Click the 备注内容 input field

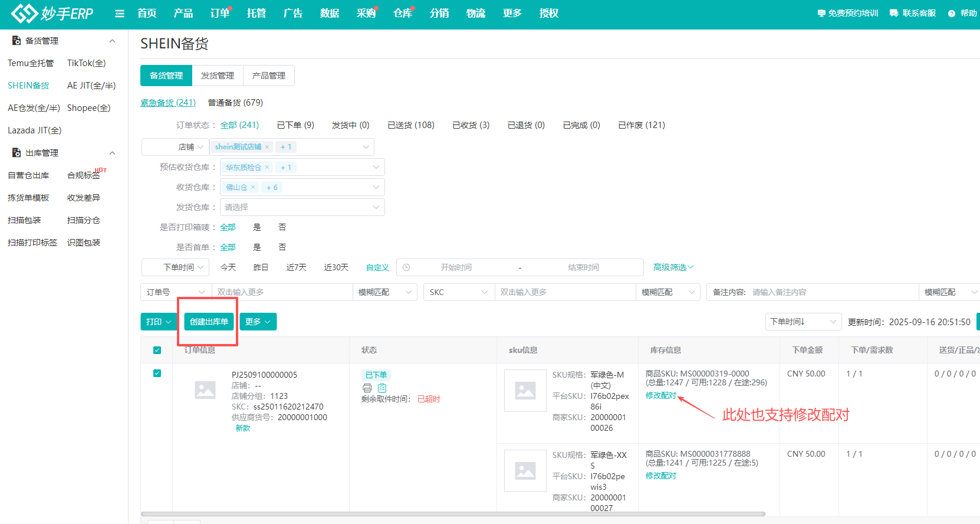click(833, 292)
